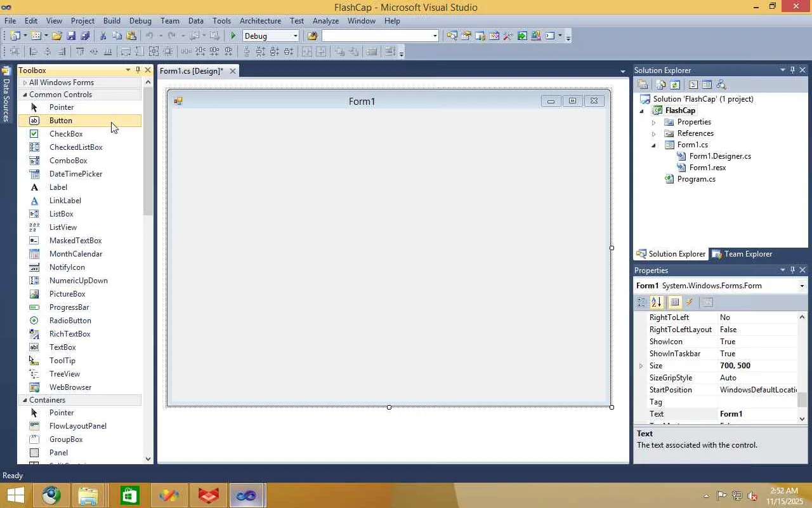Select the CheckedListBox control in Toolbox
The height and width of the screenshot is (508, 812).
point(79,147)
